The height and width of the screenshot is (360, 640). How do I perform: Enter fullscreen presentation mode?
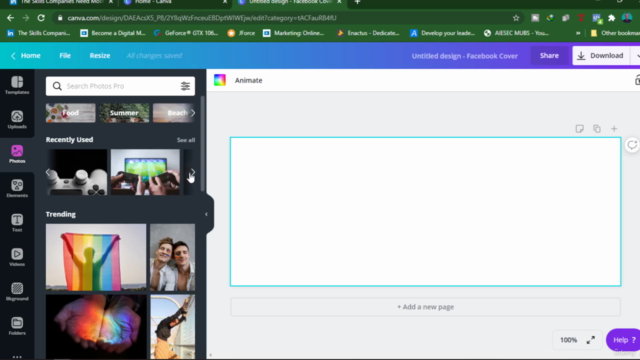tap(591, 340)
